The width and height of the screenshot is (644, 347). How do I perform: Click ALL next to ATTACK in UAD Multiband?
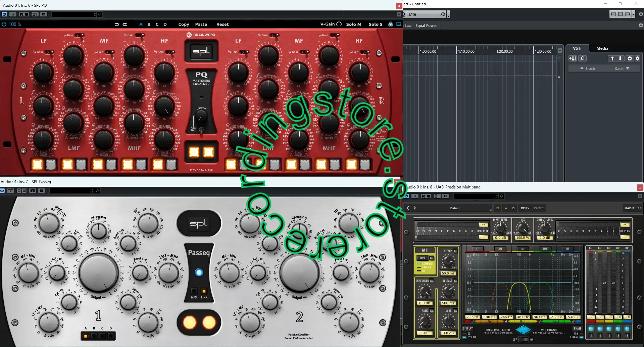click(x=455, y=251)
